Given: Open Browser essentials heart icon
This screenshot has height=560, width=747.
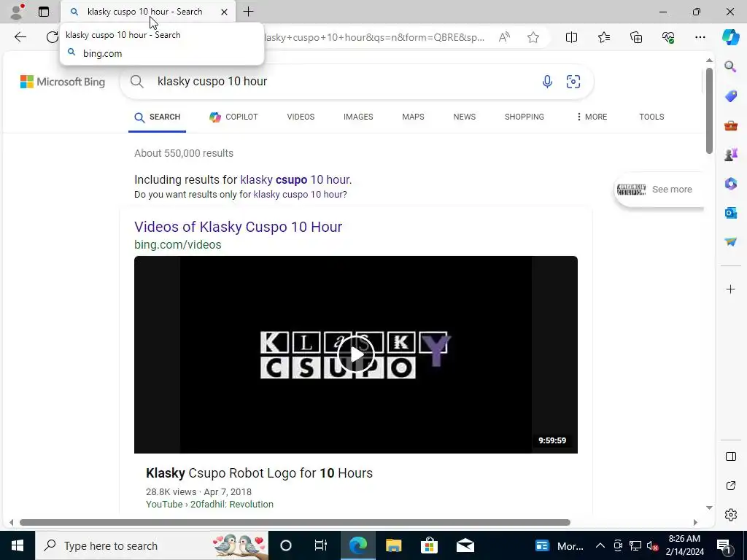Looking at the screenshot, I should pyautogui.click(x=668, y=37).
